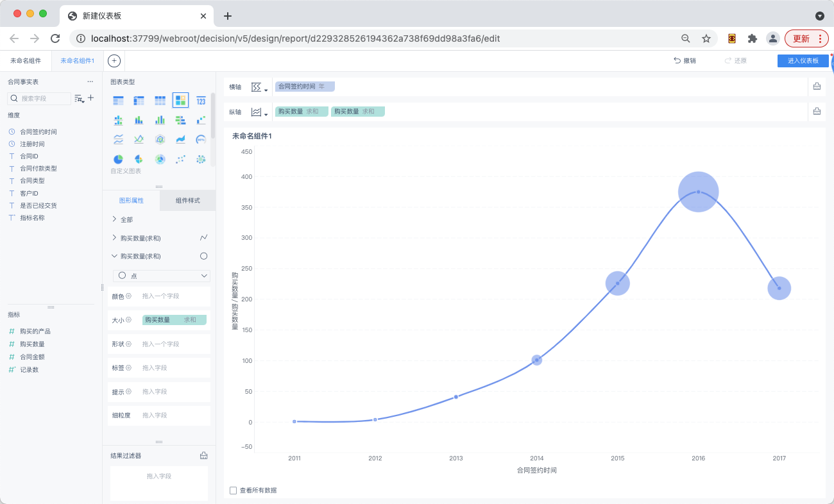This screenshot has width=834, height=504.
Task: Open the 合同事实表 more options ellipsis
Action: click(x=90, y=81)
